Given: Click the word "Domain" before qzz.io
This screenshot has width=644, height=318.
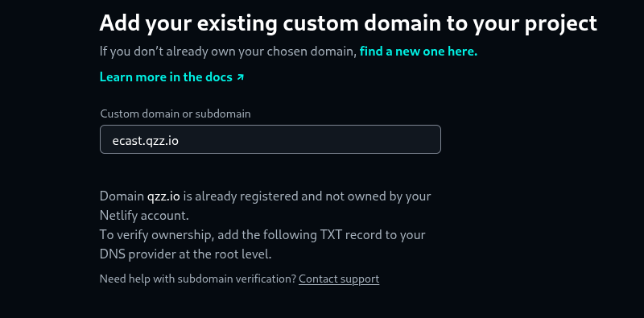Looking at the screenshot, I should click(122, 196).
